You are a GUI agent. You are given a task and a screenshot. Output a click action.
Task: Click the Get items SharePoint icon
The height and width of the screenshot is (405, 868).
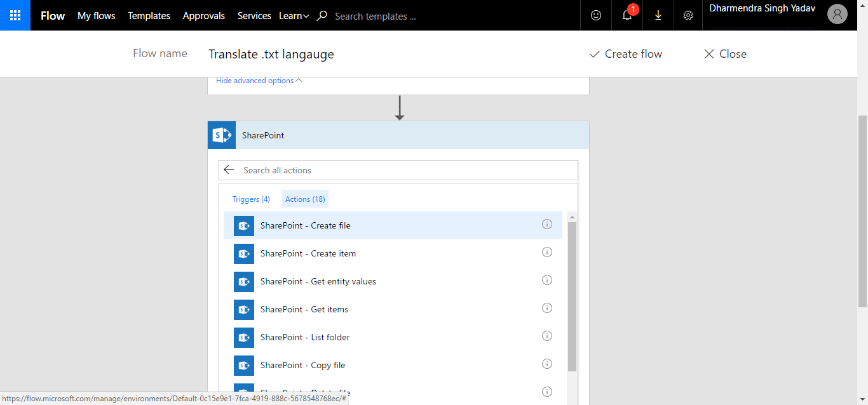tap(244, 310)
